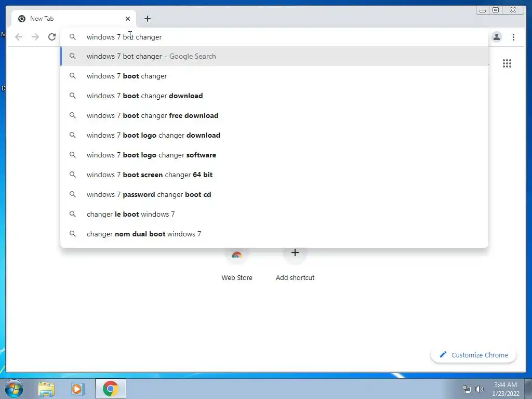Click the Chrome taskbar icon
The height and width of the screenshot is (399, 532).
(x=111, y=389)
